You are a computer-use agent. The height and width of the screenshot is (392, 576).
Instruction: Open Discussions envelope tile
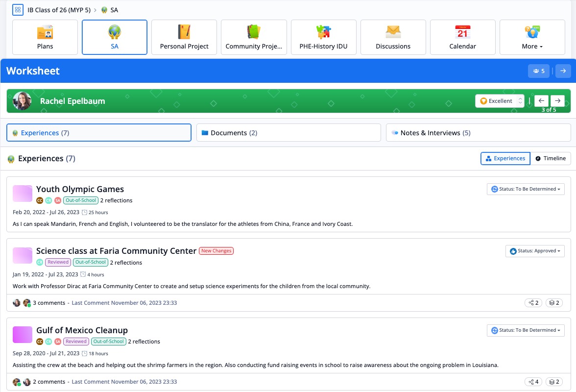[393, 37]
